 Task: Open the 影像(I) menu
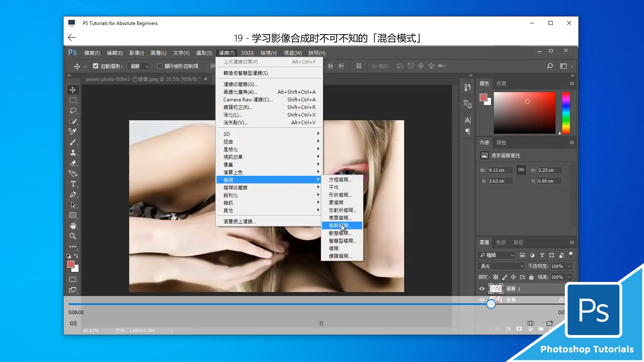pos(136,53)
